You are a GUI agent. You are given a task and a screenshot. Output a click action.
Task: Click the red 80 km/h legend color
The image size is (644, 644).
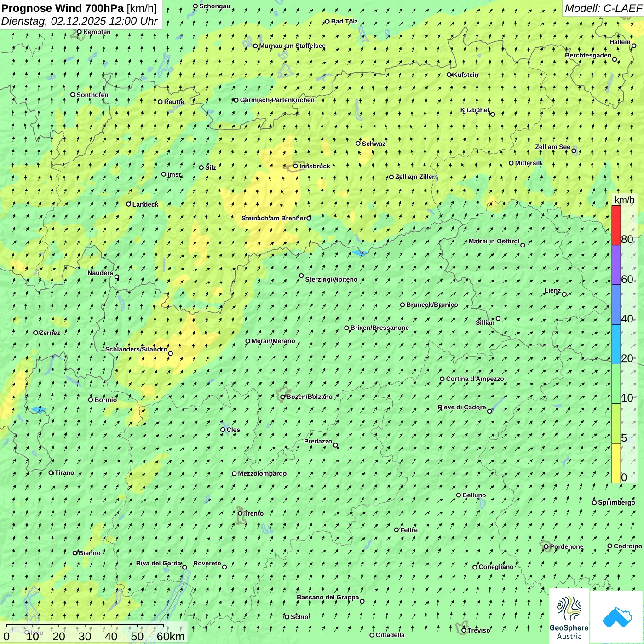click(x=616, y=225)
